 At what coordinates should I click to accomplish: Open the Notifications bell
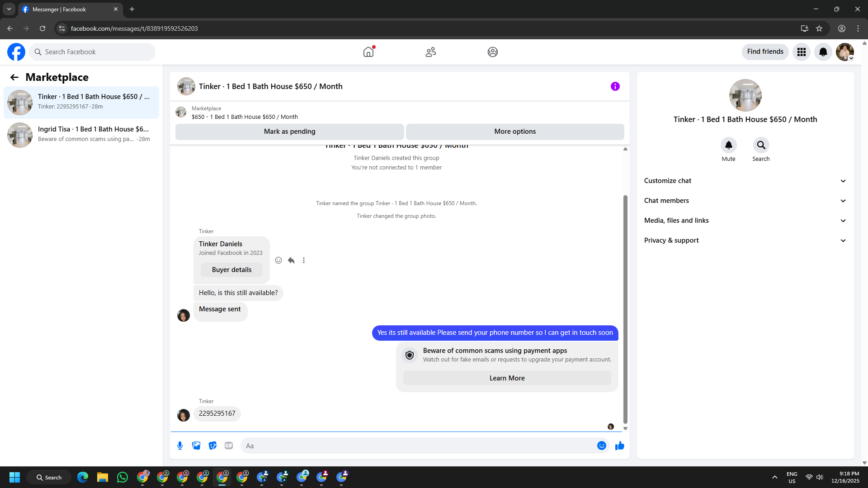[x=823, y=52]
